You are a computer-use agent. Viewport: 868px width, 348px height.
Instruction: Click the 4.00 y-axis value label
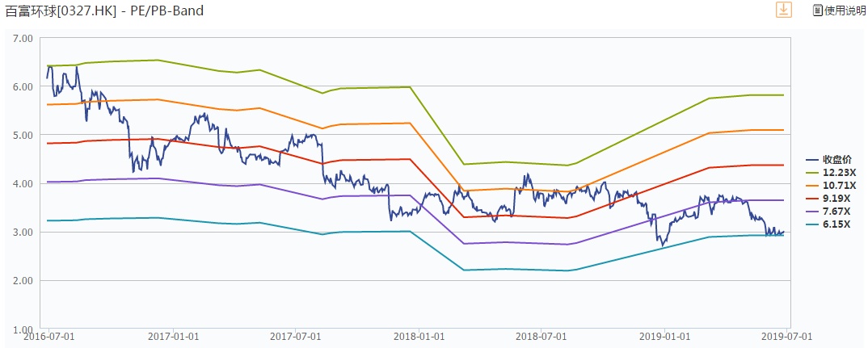click(23, 183)
